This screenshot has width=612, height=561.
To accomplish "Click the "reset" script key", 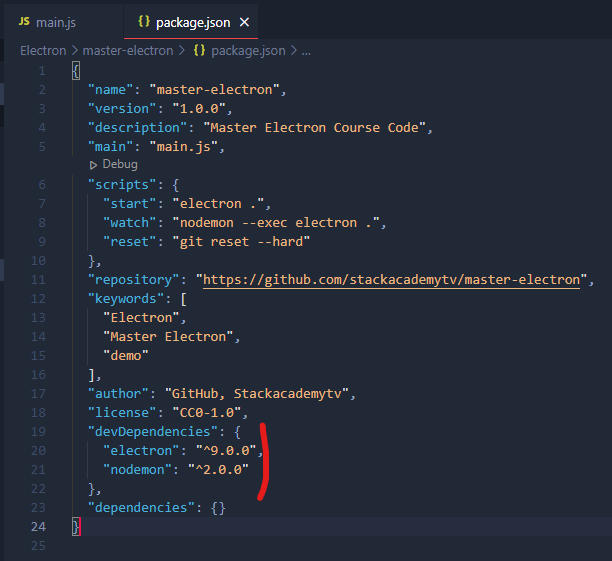I will coord(130,242).
